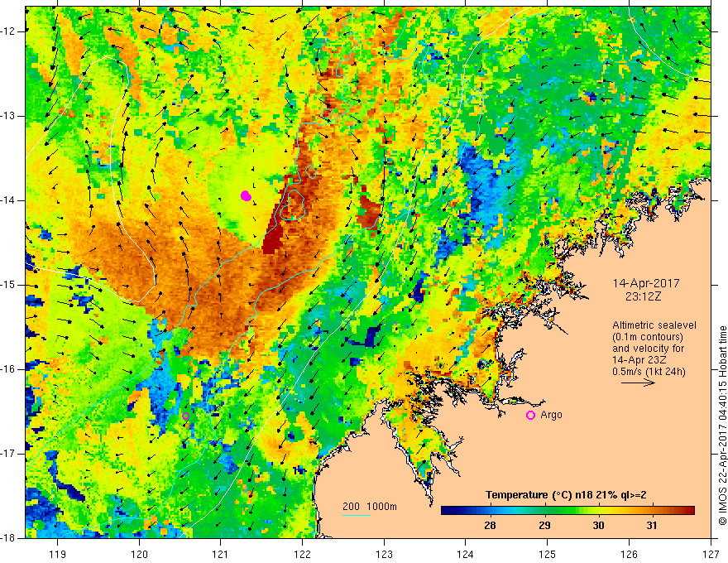Screen dimensions: 728x563
Task: Click the '-15' latitude axis label
Action: (8, 285)
